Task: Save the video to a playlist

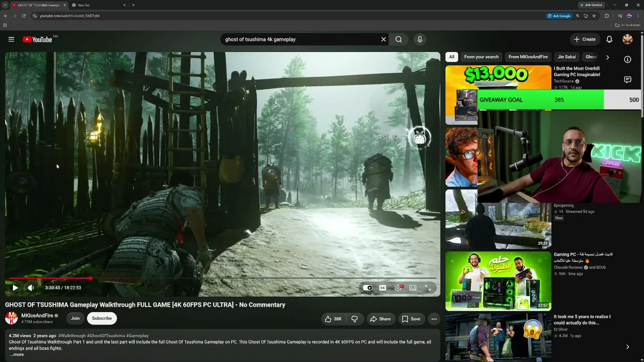Action: pos(411,319)
